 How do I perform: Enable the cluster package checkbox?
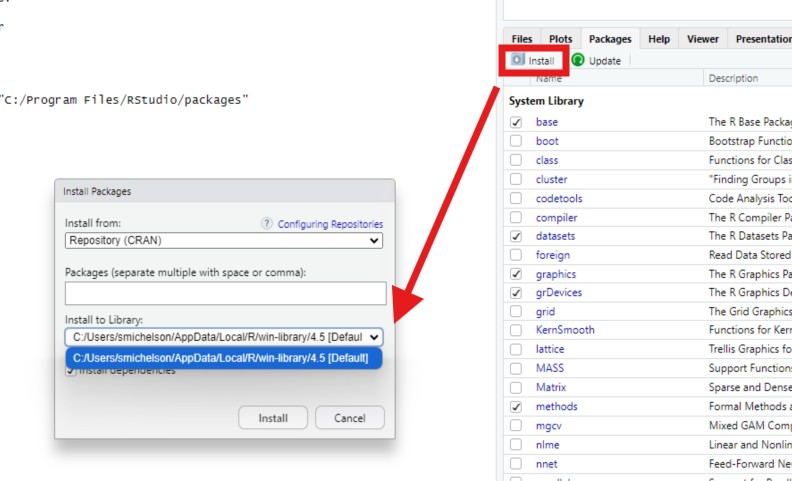tap(516, 179)
